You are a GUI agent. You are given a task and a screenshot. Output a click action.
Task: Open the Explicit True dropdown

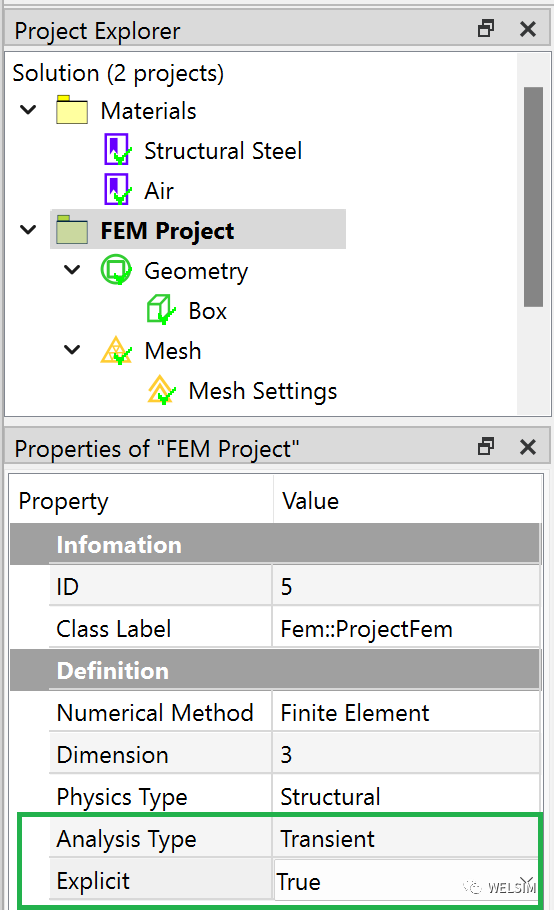526,882
